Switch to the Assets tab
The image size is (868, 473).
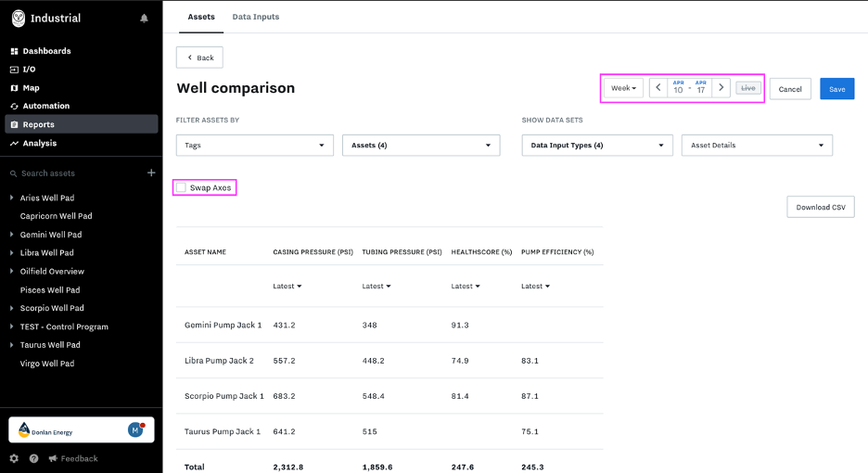(x=201, y=17)
